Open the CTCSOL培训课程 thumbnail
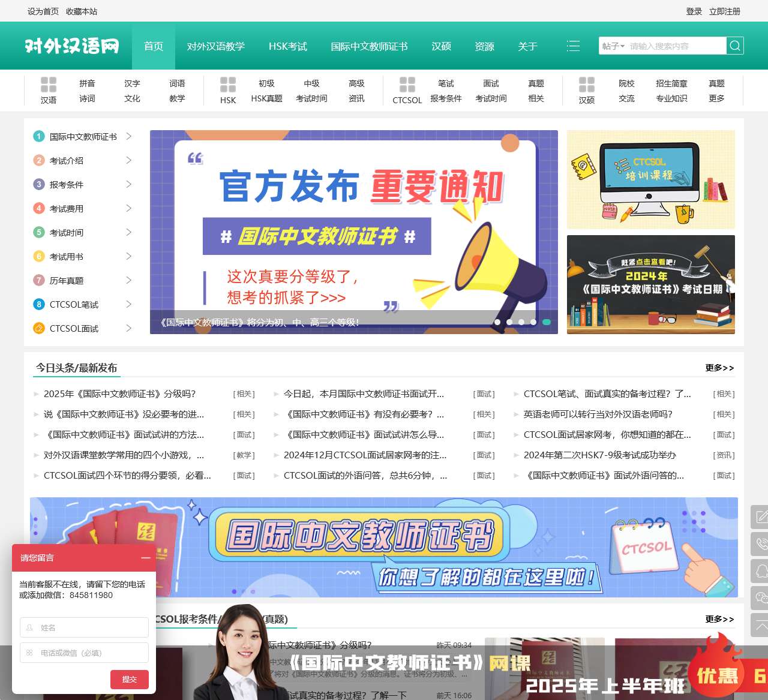Screen dimensions: 768x700 (651, 179)
